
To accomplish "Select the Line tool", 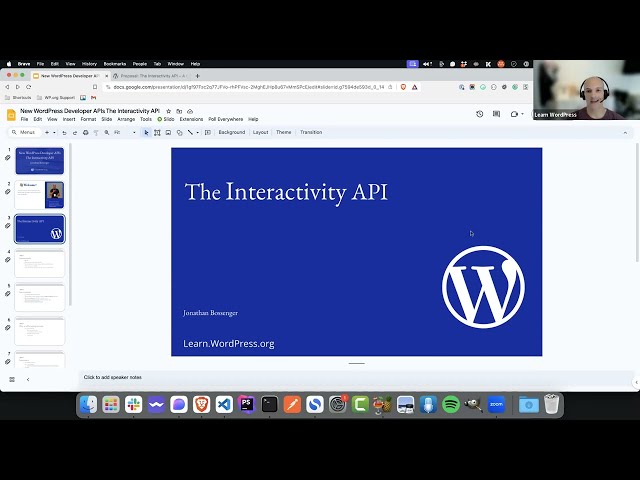I will point(190,133).
